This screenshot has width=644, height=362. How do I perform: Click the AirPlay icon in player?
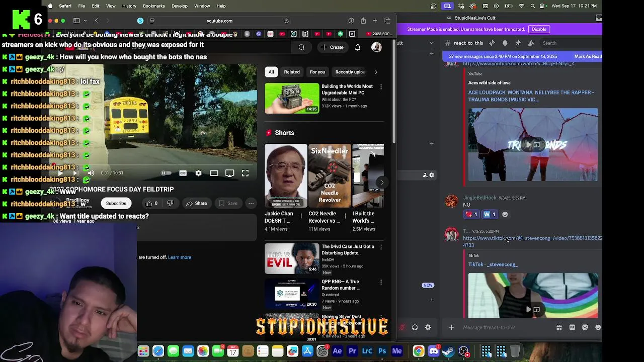point(229,173)
